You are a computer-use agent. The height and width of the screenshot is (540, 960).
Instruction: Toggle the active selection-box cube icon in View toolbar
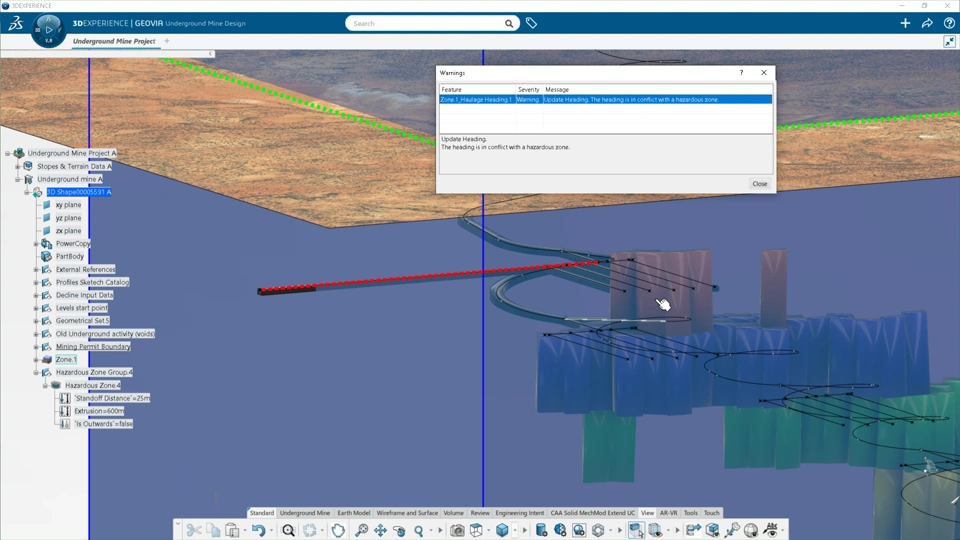636,530
